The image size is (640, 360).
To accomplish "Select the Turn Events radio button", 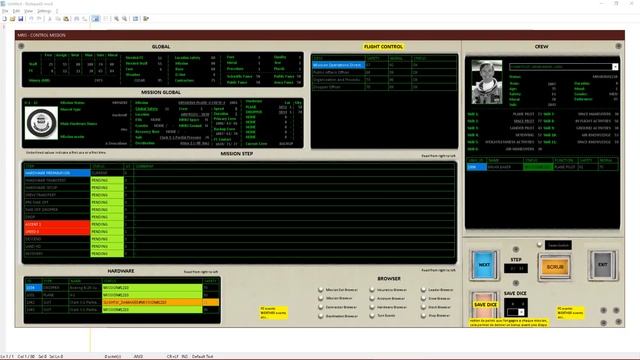I will point(372,316).
